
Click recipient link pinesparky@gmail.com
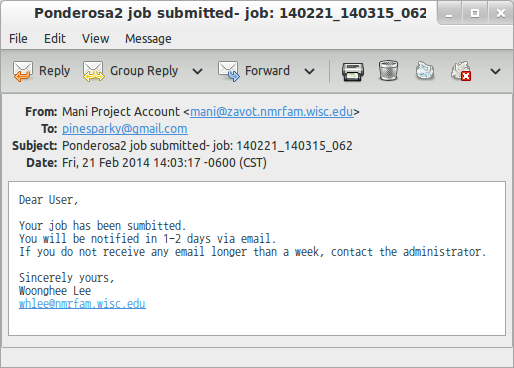pos(125,129)
